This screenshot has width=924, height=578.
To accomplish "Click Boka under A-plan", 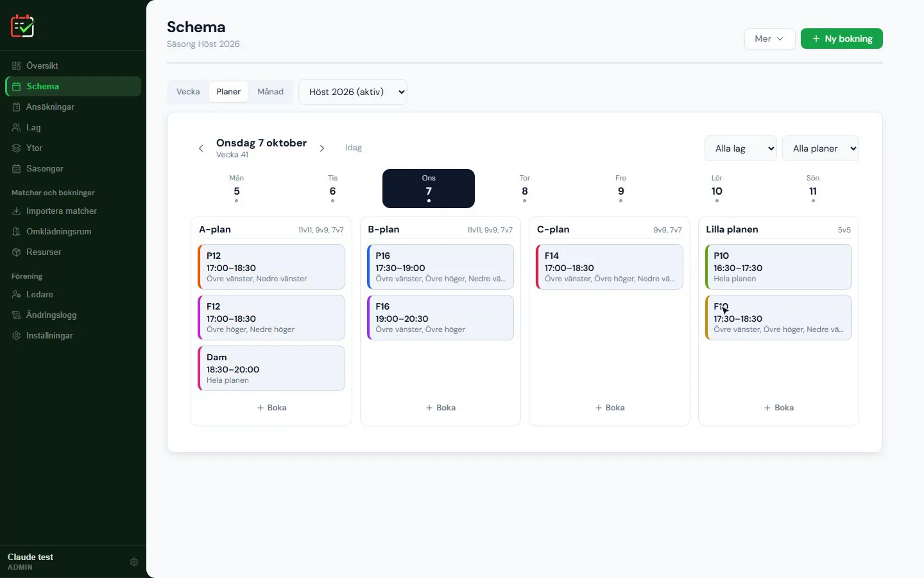I will 271,408.
